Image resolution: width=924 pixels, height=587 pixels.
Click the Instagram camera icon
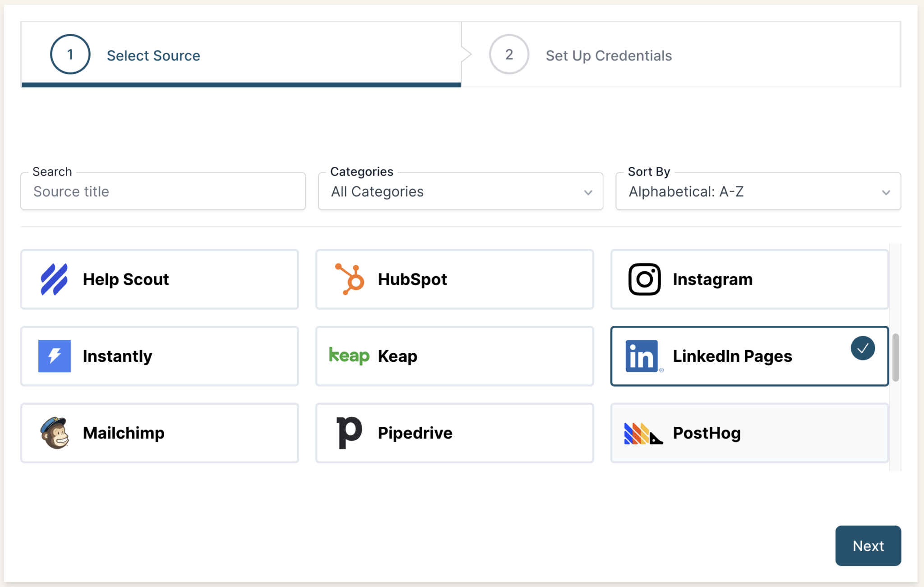[644, 279]
